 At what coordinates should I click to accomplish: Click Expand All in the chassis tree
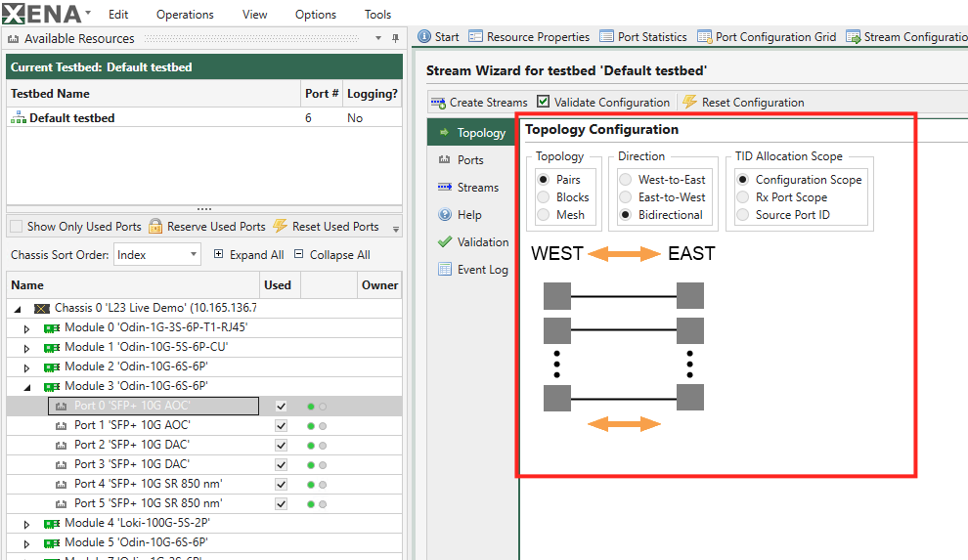pyautogui.click(x=248, y=255)
